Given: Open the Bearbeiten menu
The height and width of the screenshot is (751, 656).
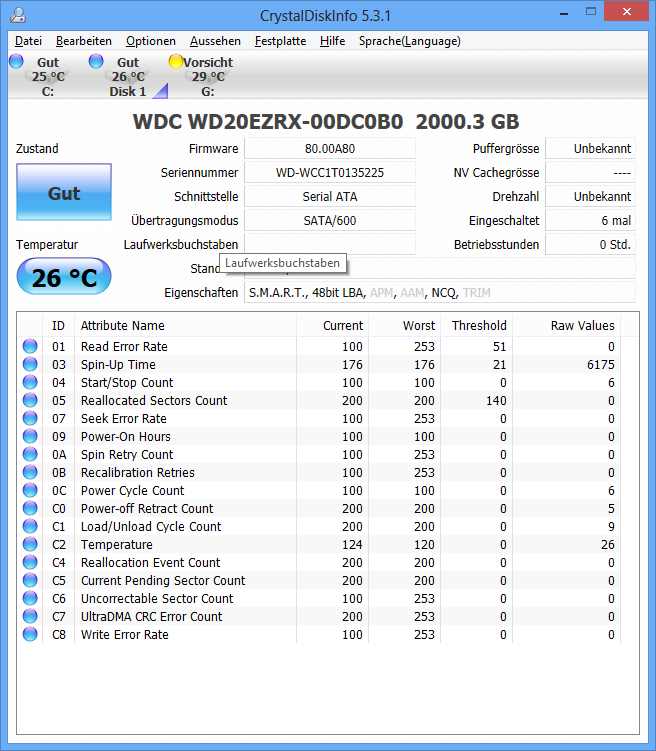Looking at the screenshot, I should pos(84,41).
